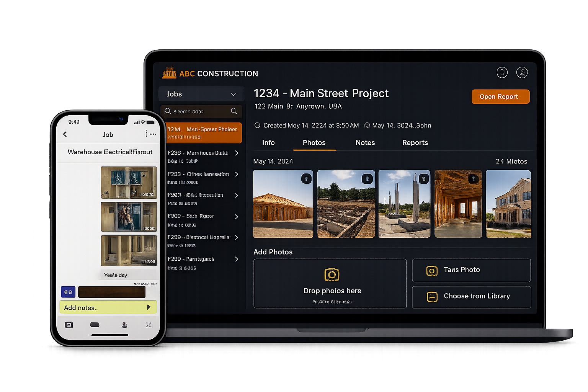Click the Choose from Library button

tap(471, 297)
